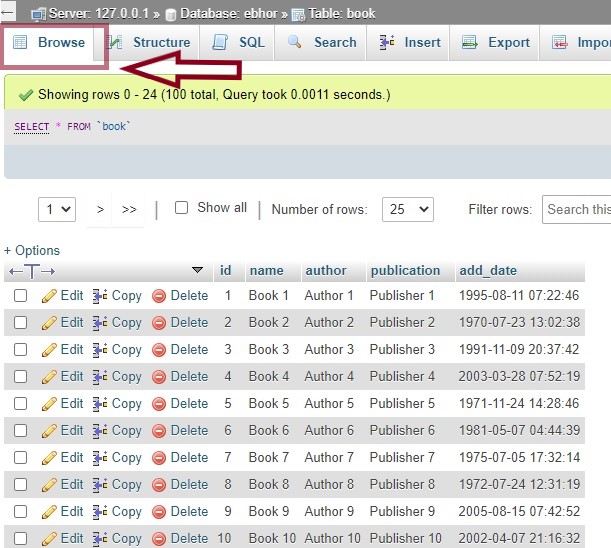Click the Copy icon for Book 8
This screenshot has width=611, height=548.
pyautogui.click(x=100, y=485)
